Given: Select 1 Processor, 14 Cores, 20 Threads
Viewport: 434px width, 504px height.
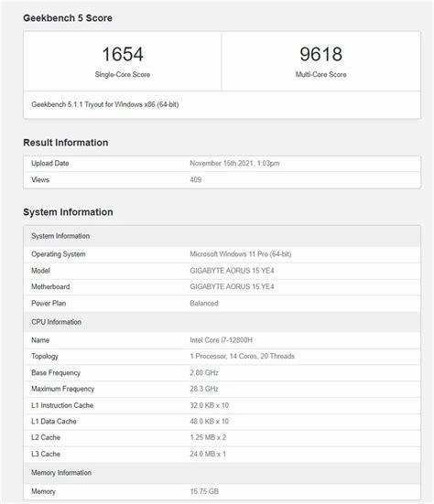Looking at the screenshot, I should (243, 357).
